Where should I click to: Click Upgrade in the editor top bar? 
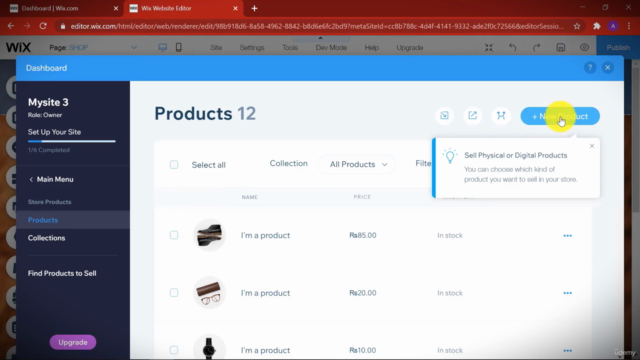(x=409, y=48)
